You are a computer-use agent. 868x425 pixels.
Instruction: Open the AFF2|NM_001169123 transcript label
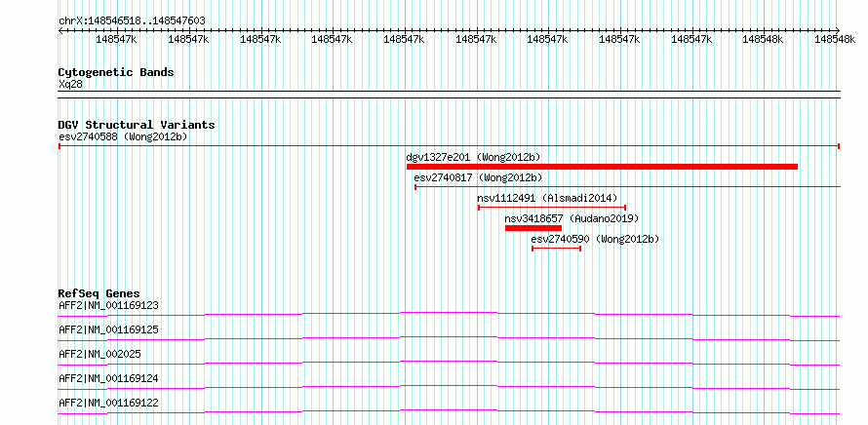pos(108,305)
